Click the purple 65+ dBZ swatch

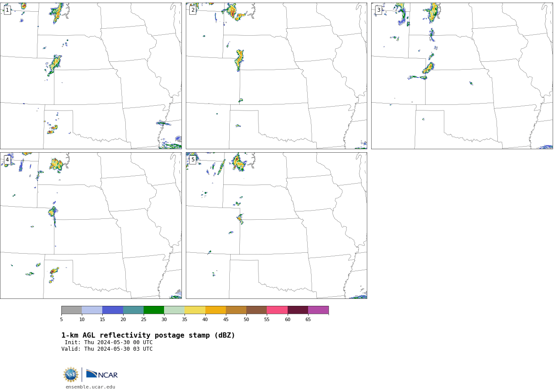[319, 310]
